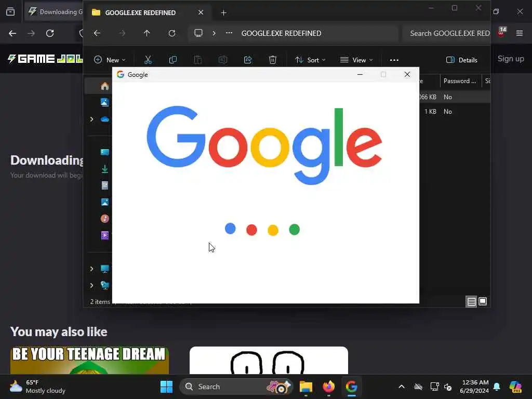
Task: Open Music folder in Explorer sidebar
Action: 104,219
